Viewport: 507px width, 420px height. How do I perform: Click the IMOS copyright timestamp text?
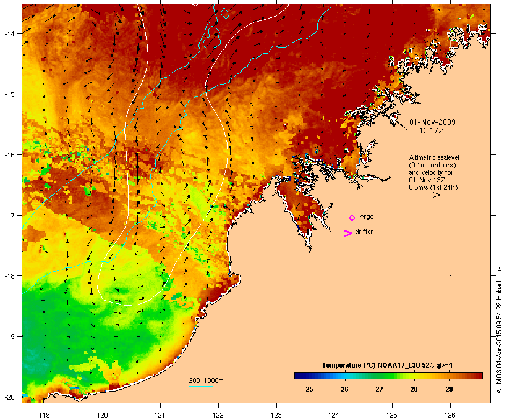pyautogui.click(x=499, y=330)
